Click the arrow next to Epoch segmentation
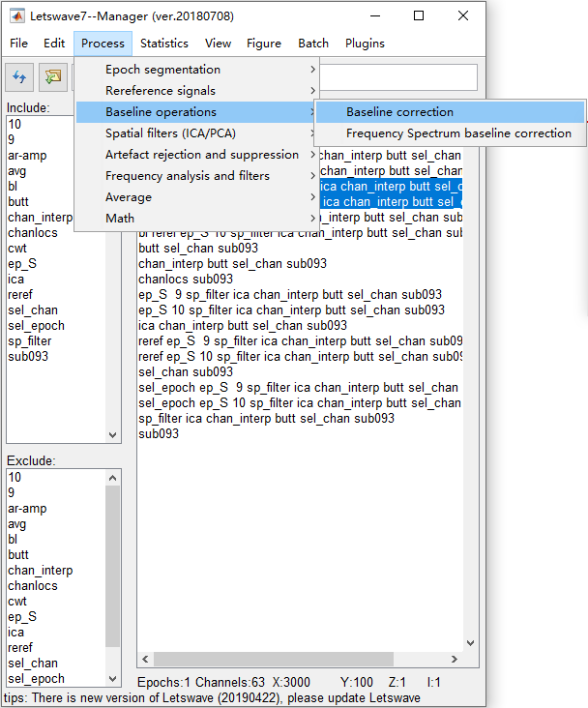Screen dimensions: 588x708 (312, 70)
